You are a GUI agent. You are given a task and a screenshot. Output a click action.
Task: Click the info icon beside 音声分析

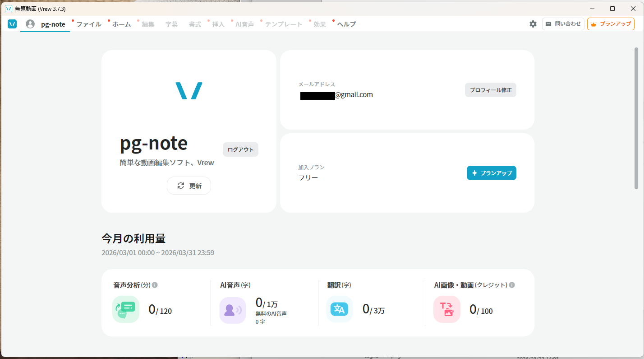pyautogui.click(x=155, y=285)
